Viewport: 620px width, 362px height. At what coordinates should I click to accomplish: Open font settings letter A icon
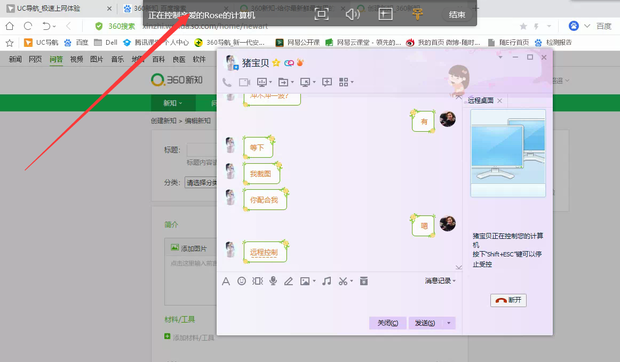226,281
